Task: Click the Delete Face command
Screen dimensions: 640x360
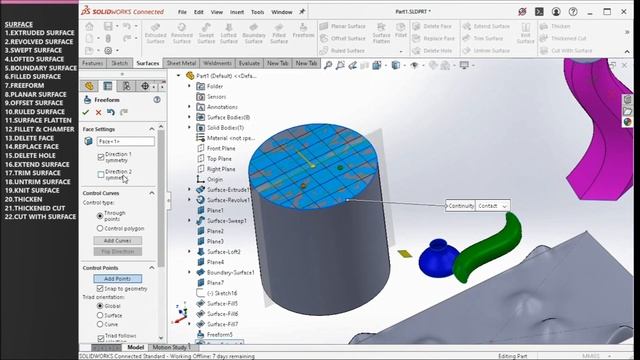Action: tap(432, 26)
